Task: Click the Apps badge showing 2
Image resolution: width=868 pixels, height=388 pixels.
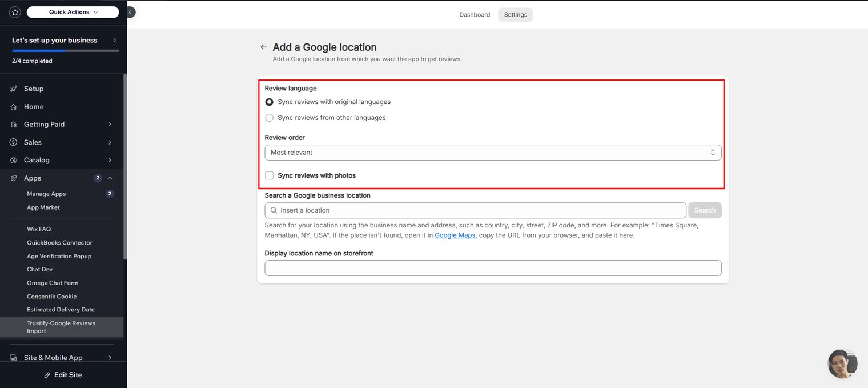Action: (98, 178)
